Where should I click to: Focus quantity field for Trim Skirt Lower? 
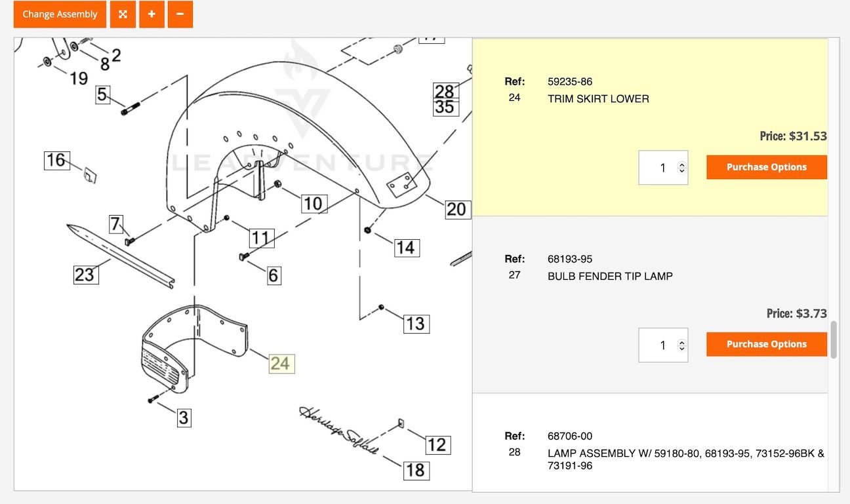pyautogui.click(x=658, y=168)
